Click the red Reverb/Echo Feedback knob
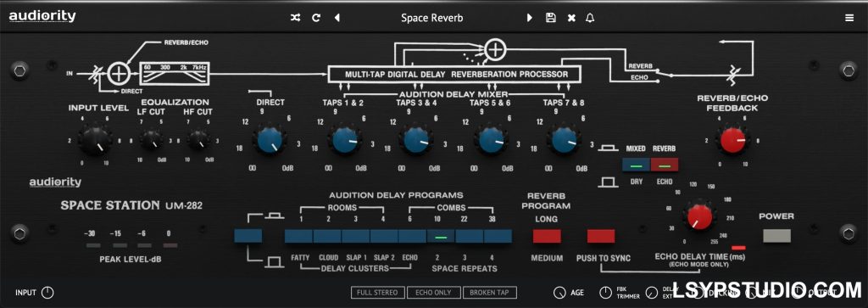 pyautogui.click(x=734, y=139)
